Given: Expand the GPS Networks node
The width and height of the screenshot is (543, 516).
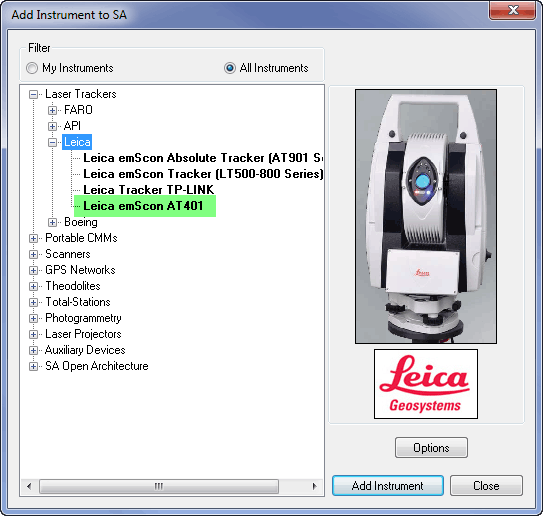Looking at the screenshot, I should point(34,270).
